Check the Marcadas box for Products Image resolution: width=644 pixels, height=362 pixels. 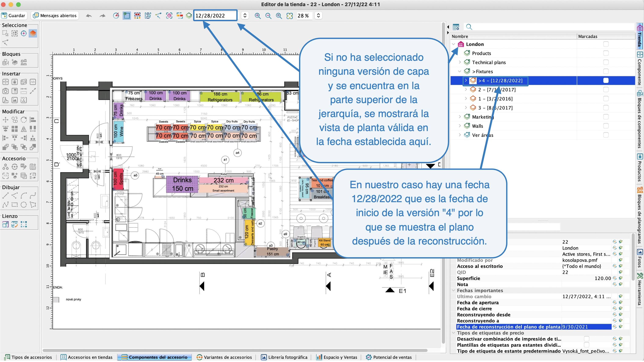[x=606, y=53]
